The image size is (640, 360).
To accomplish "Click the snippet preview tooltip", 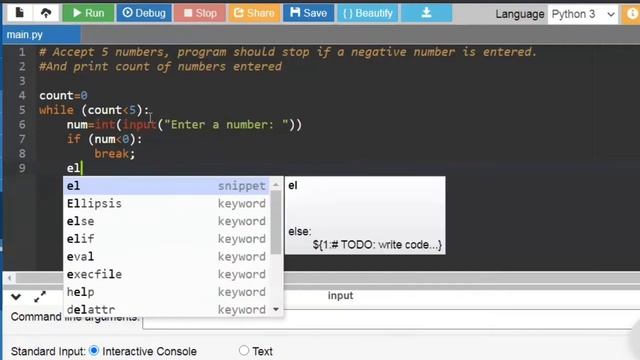I will click(x=365, y=216).
